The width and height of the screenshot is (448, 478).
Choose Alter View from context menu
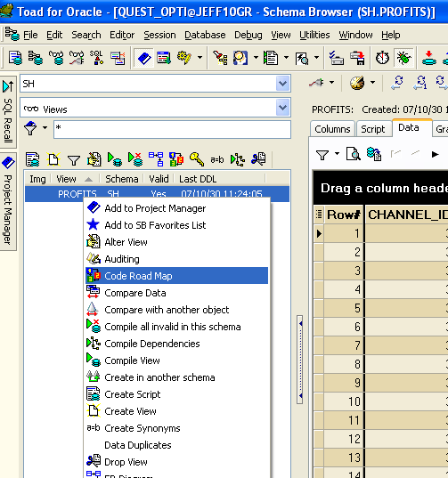pos(177,242)
